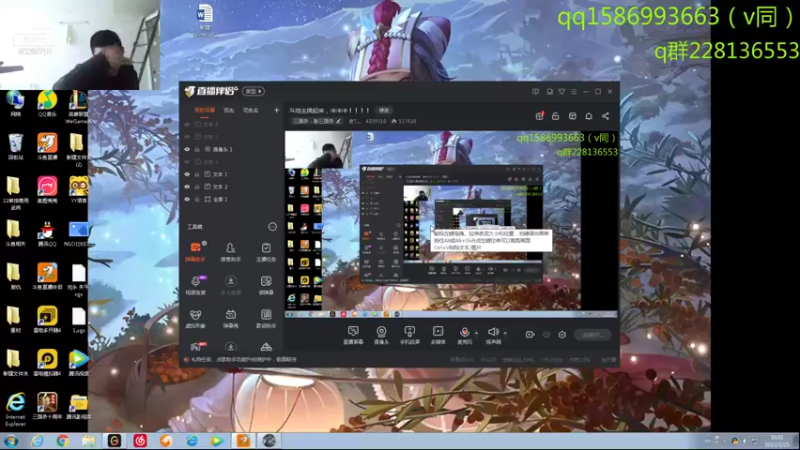
Task: Switch to Douyu companion taskbar button
Action: point(243,441)
